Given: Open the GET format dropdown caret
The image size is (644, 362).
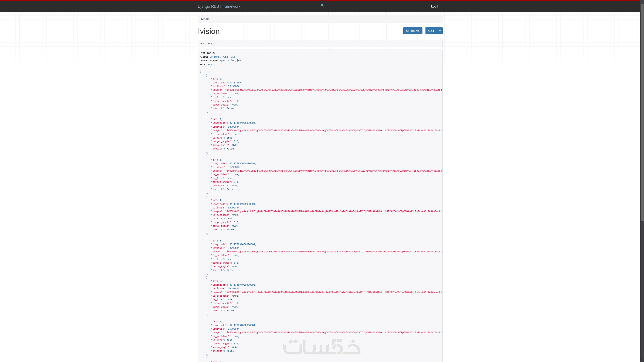Looking at the screenshot, I should (x=440, y=31).
